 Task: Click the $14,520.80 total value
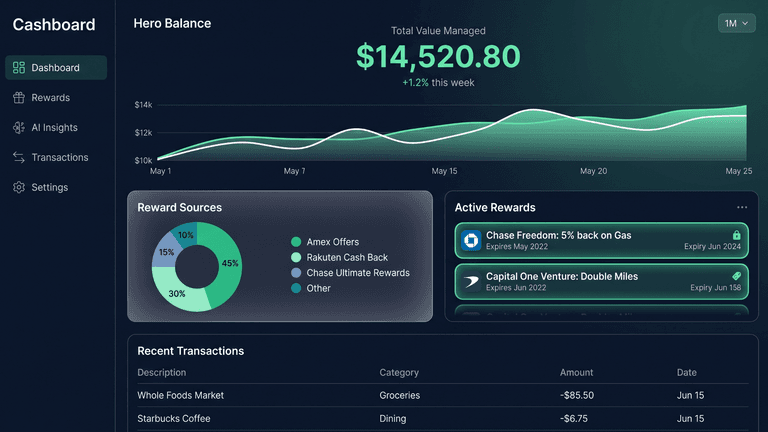(x=438, y=56)
